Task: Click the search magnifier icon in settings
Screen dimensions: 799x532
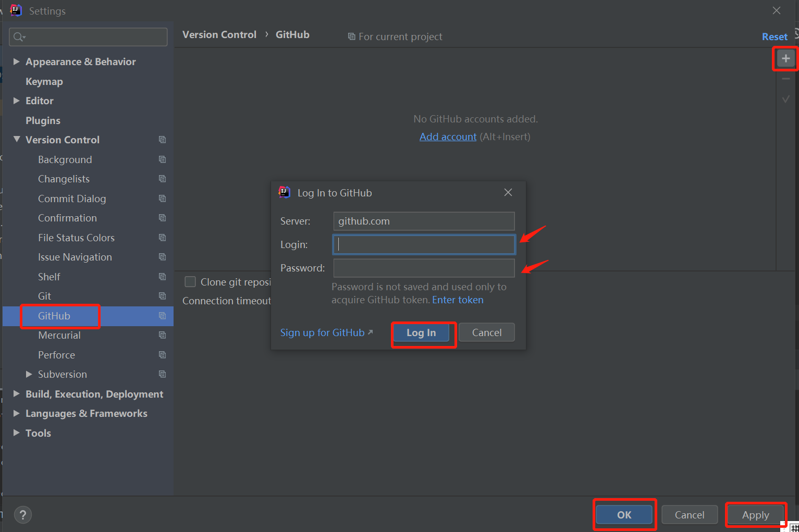Action: pyautogui.click(x=19, y=36)
